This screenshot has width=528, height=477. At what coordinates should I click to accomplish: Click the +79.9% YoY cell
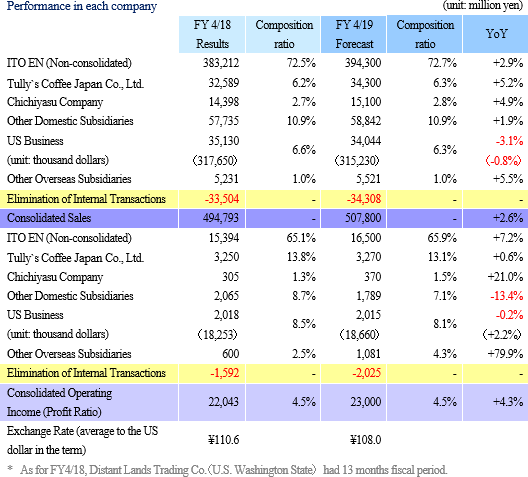coord(505,354)
